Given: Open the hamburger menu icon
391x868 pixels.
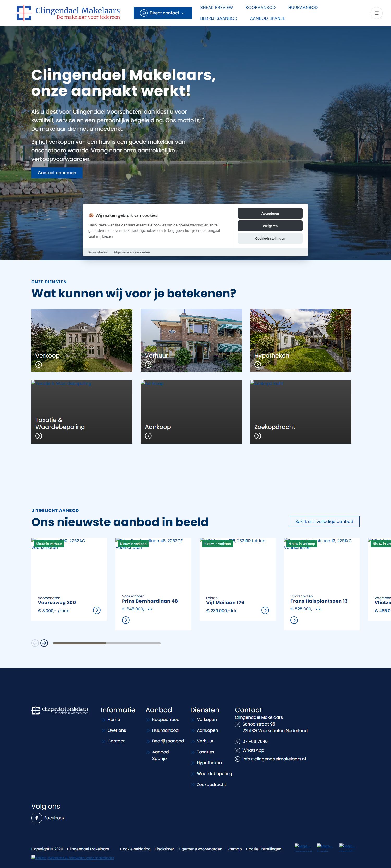Looking at the screenshot, I should 376,13.
